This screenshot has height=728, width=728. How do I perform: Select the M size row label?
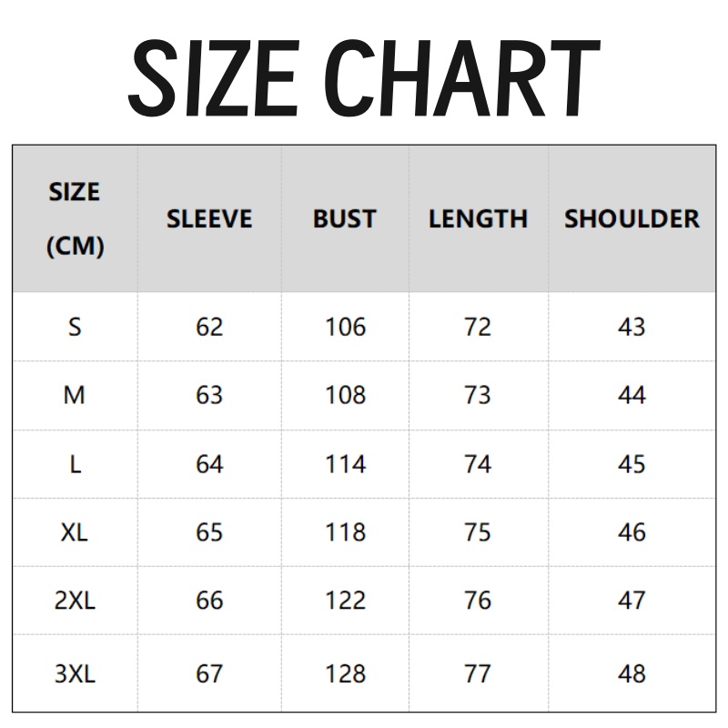pyautogui.click(x=75, y=395)
